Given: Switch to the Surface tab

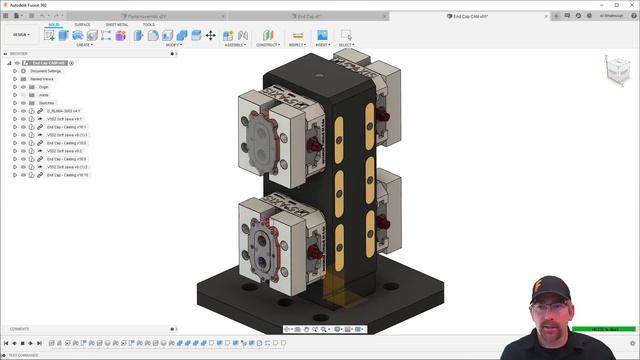Looking at the screenshot, I should click(82, 24).
